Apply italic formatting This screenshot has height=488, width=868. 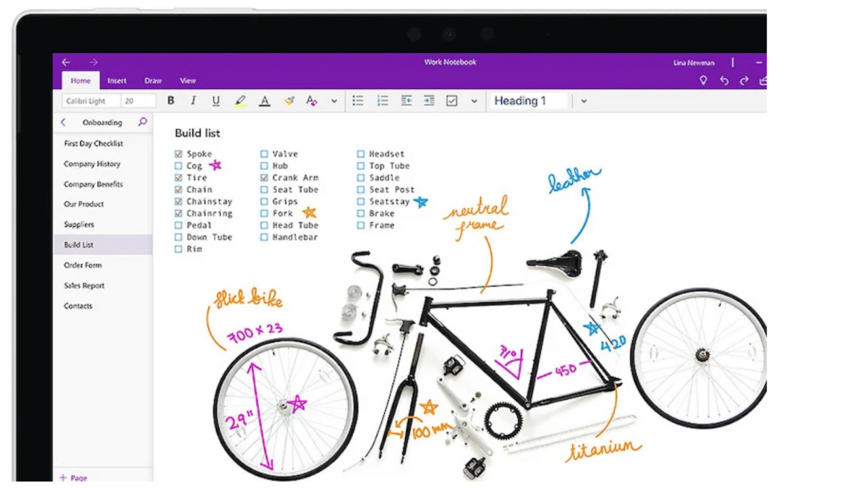click(193, 101)
